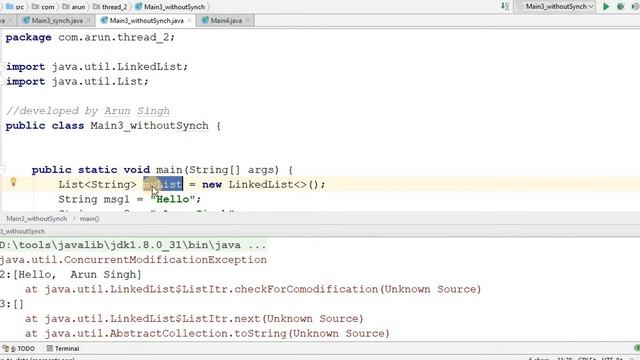Image resolution: width=640 pixels, height=360 pixels.
Task: Click the selected myList variable name
Action: (x=163, y=184)
